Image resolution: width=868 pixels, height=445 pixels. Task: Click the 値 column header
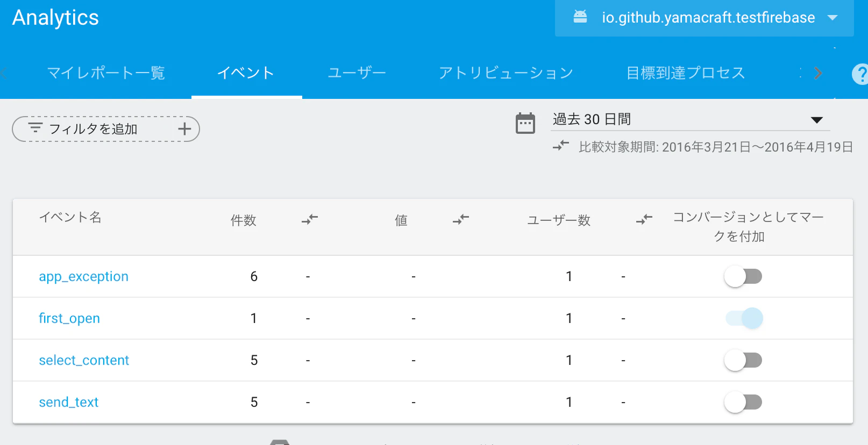(x=401, y=220)
